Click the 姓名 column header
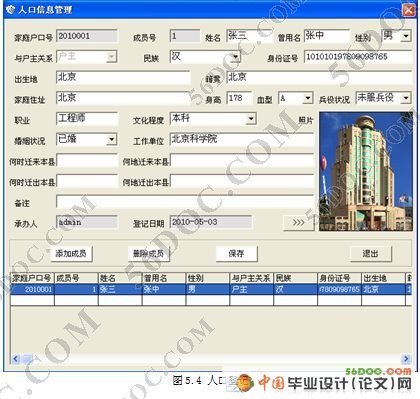The width and height of the screenshot is (420, 399). 120,278
